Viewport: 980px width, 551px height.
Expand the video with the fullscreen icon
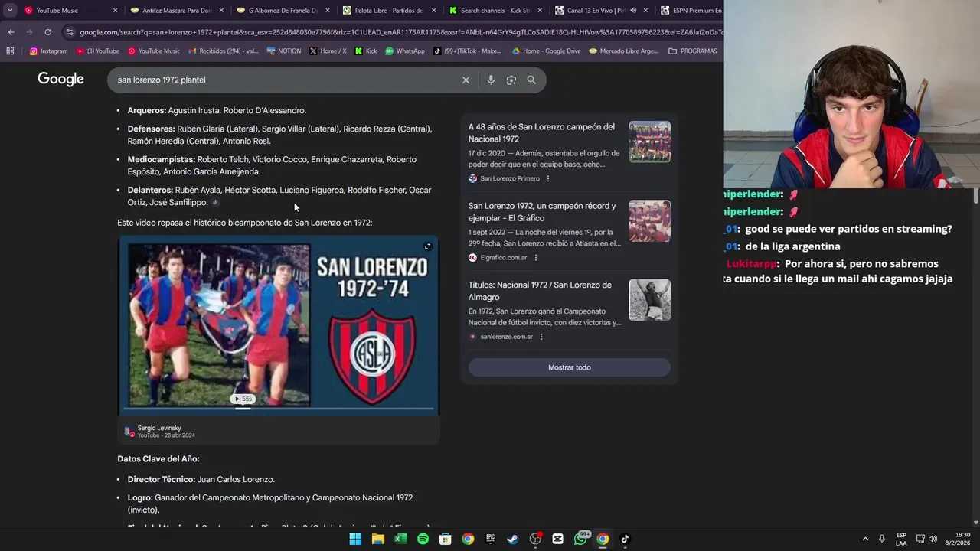pyautogui.click(x=427, y=246)
